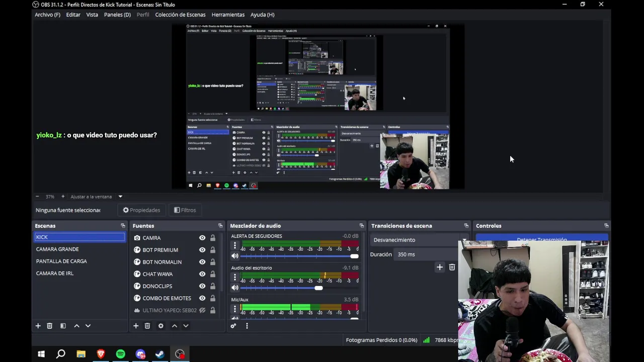Screen dimensions: 644x362
Task: Move scene down with the Escenas down arrow
Action: [x=88, y=326]
